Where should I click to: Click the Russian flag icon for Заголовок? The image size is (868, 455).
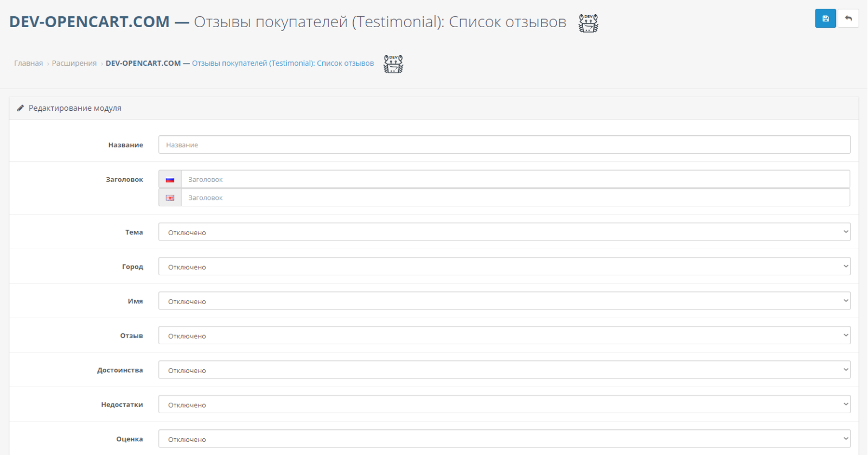pyautogui.click(x=170, y=180)
